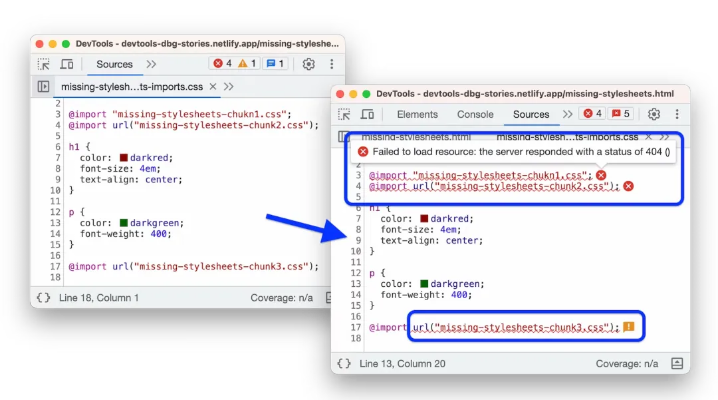Click darkred color swatch in right window
The width and height of the screenshot is (718, 400).
pyautogui.click(x=426, y=219)
